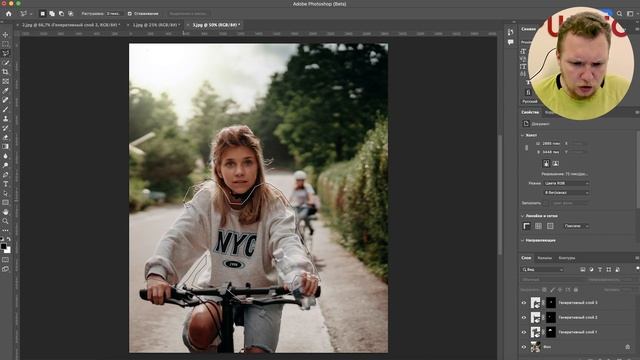
Task: Select the Pen tool
Action: pos(5,175)
